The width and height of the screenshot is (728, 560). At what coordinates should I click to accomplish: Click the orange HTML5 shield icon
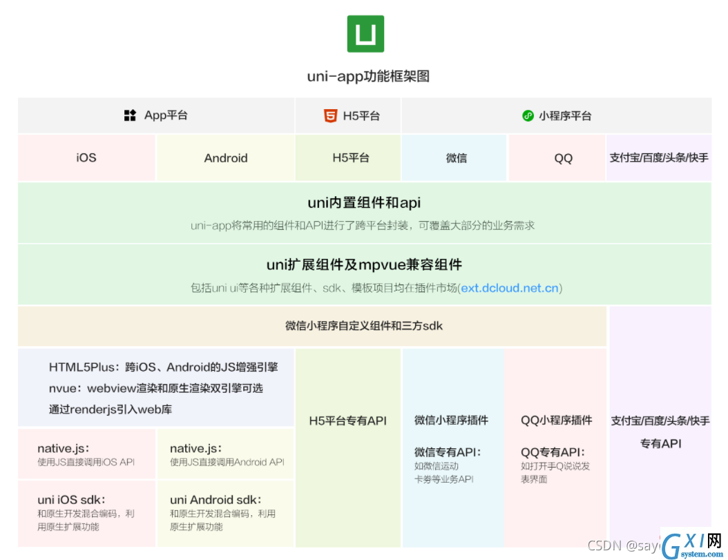(x=330, y=115)
